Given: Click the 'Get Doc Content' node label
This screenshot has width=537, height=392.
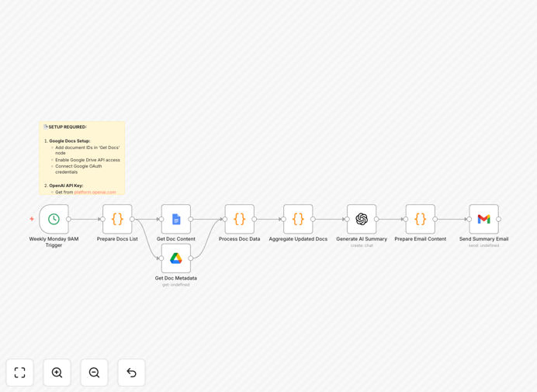Looking at the screenshot, I should (x=176, y=239).
